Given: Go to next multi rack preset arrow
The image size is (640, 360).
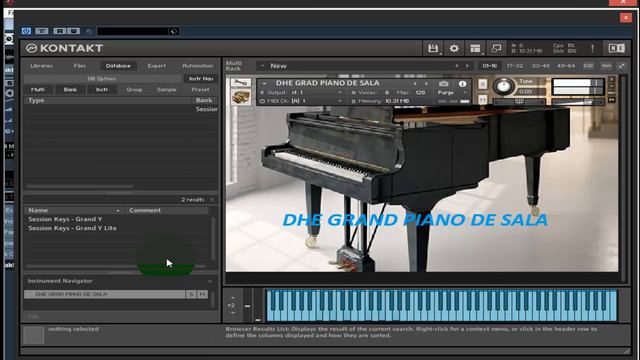Looking at the screenshot, I should (467, 66).
